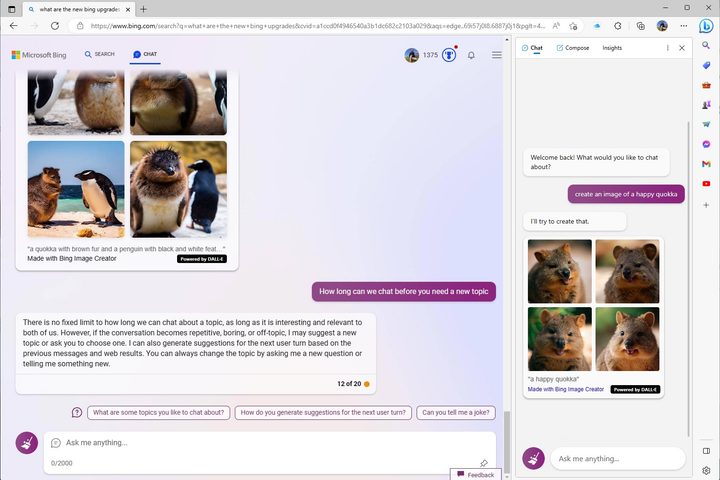Click the sidebar chat vertical scrollbar

pyautogui.click(x=688, y=279)
